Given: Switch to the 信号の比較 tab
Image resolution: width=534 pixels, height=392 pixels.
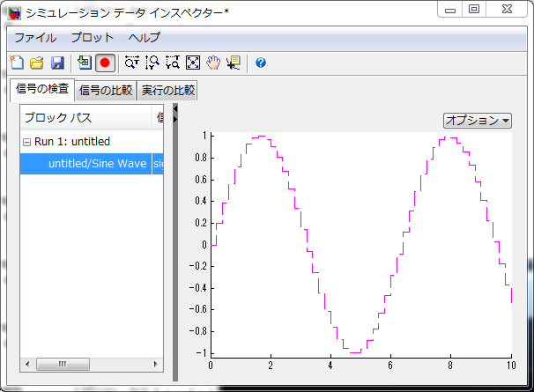Looking at the screenshot, I should [105, 90].
